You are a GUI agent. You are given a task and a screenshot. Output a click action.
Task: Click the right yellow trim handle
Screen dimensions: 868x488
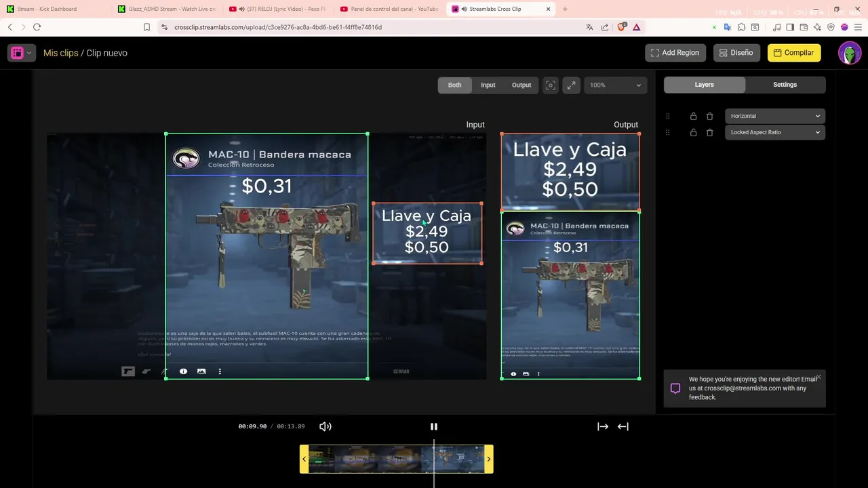[x=489, y=459]
